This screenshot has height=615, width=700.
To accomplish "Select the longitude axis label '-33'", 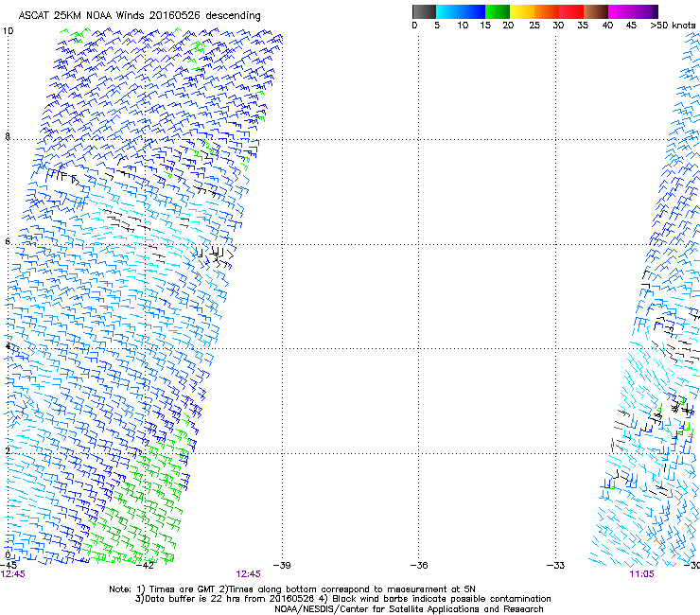I will (x=556, y=565).
